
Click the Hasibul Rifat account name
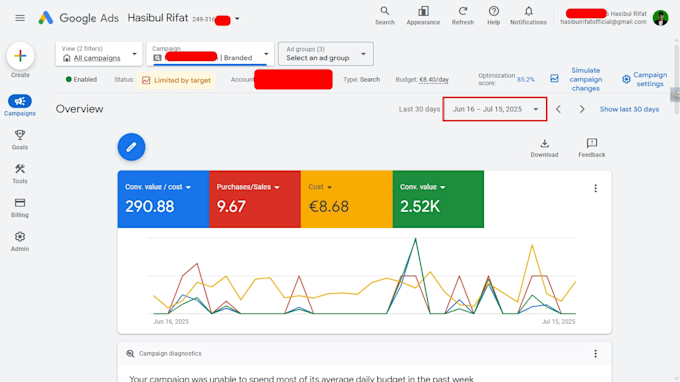pyautogui.click(x=158, y=18)
